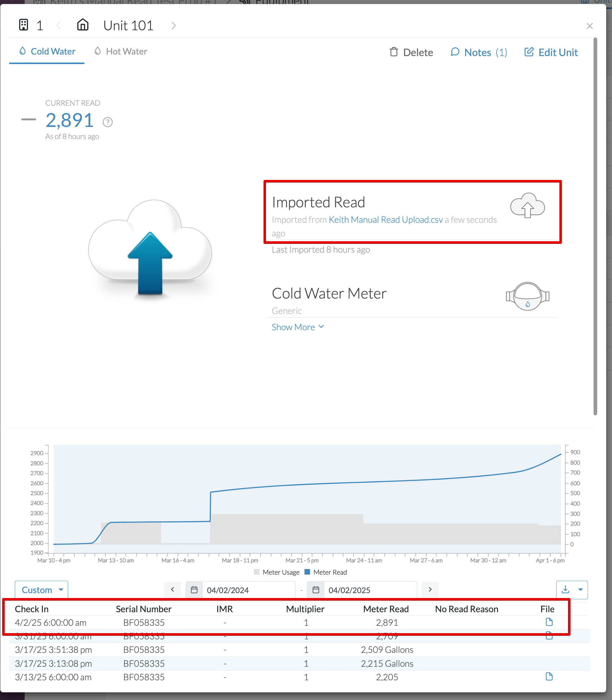
Task: Switch to the Cold Water tab
Action: click(47, 52)
